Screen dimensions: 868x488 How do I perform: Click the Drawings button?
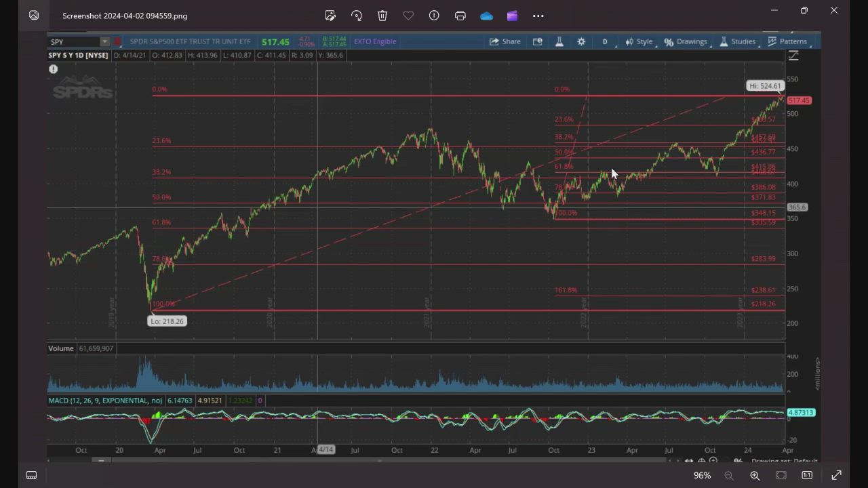point(686,41)
